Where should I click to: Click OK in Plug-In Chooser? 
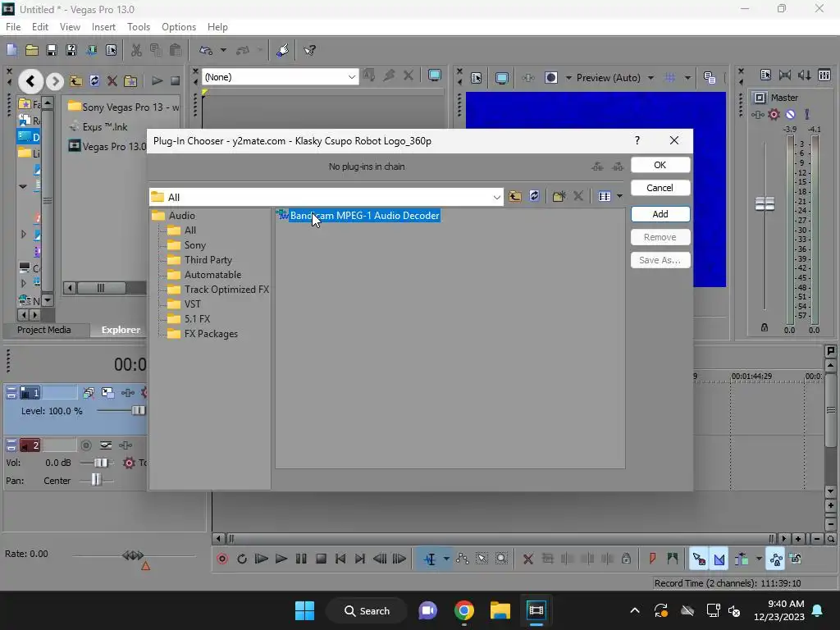[x=660, y=165]
